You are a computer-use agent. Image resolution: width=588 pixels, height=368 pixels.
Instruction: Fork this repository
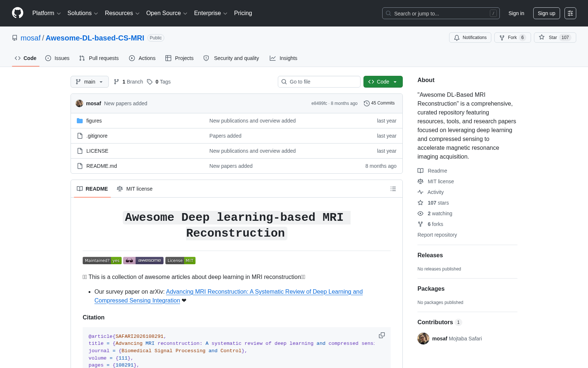point(512,38)
